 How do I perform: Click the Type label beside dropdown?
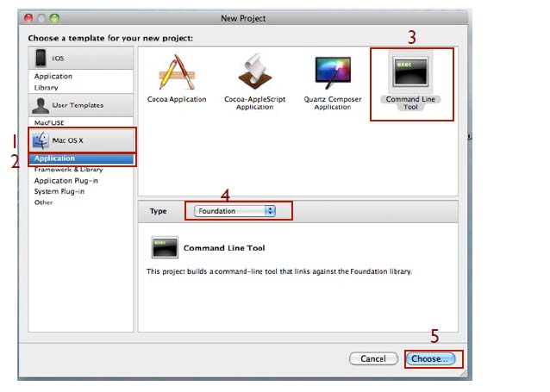tap(159, 211)
